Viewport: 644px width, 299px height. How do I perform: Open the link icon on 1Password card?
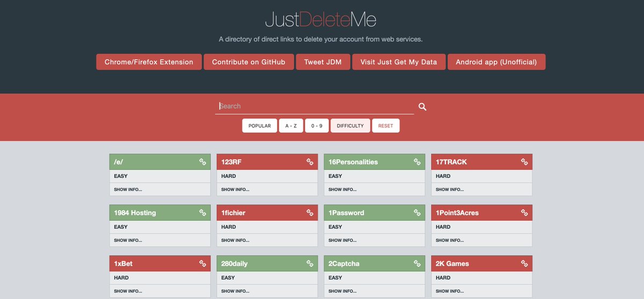pyautogui.click(x=418, y=213)
